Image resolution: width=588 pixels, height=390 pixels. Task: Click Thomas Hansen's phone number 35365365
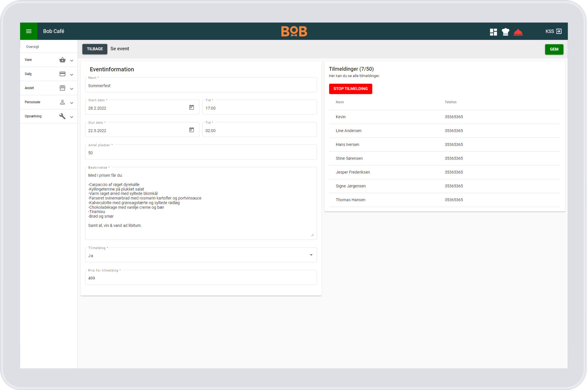[x=453, y=200]
